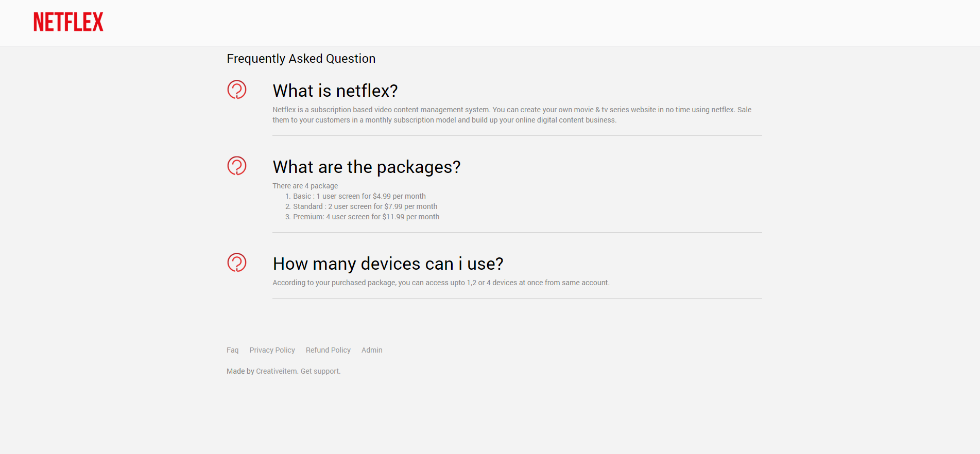Visit the Creativeitem link
This screenshot has width=980, height=454.
(x=277, y=371)
